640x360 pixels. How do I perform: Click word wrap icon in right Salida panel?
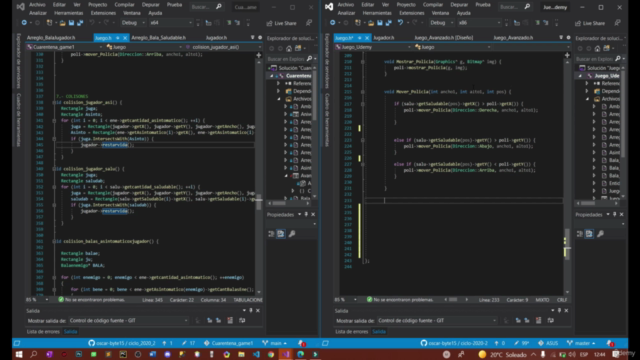[551, 320]
